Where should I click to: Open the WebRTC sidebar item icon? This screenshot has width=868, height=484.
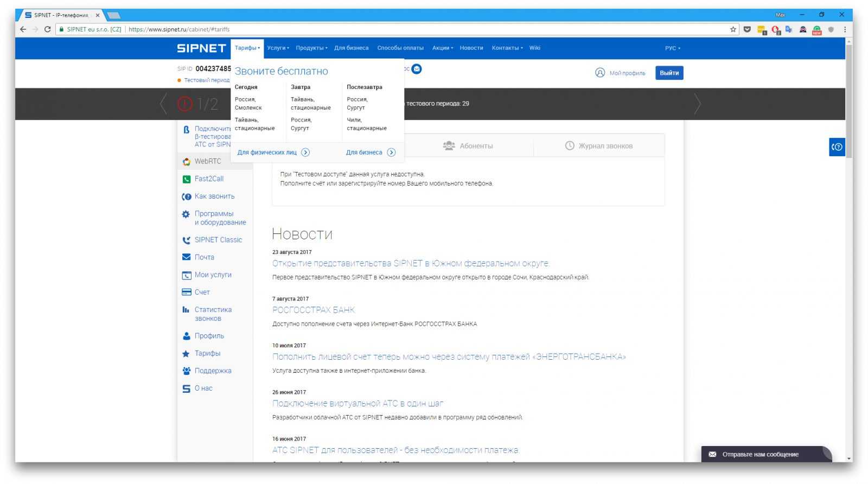(186, 162)
